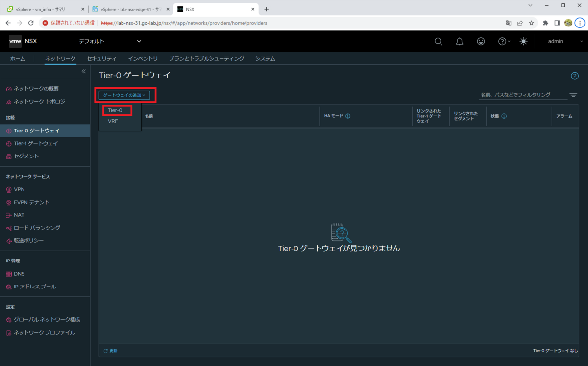Switch to the ネットワーク tab
Viewport: 588px width, 366px height.
point(60,58)
